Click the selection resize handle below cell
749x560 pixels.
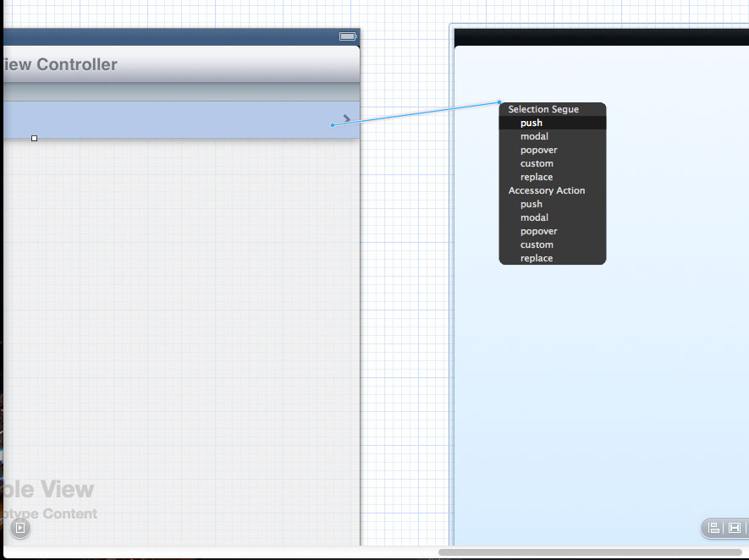(34, 138)
